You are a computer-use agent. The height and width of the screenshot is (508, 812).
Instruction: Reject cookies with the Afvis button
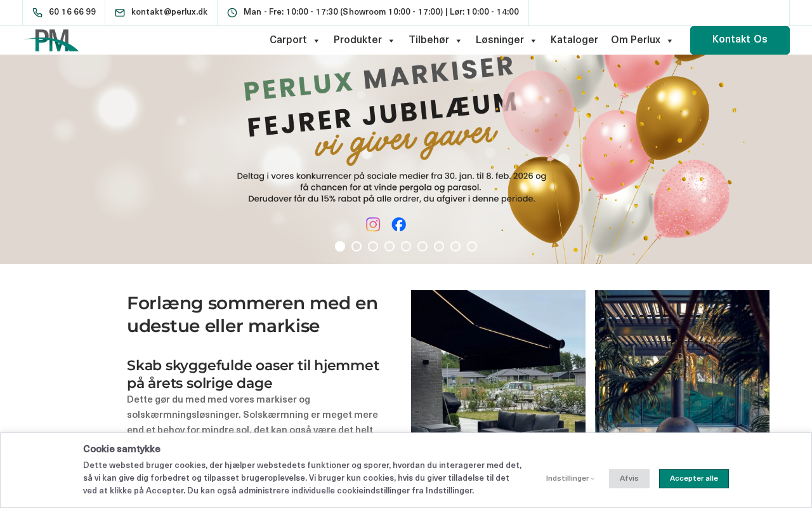tap(629, 479)
